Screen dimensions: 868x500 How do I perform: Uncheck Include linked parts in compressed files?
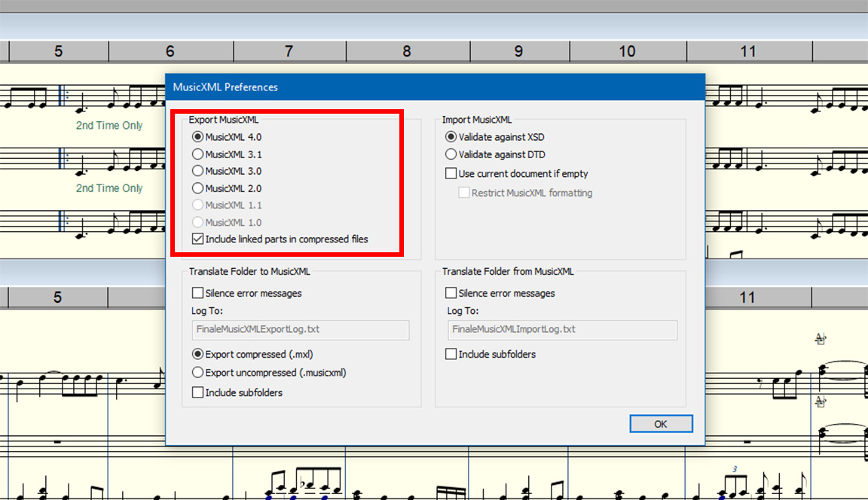click(x=198, y=239)
